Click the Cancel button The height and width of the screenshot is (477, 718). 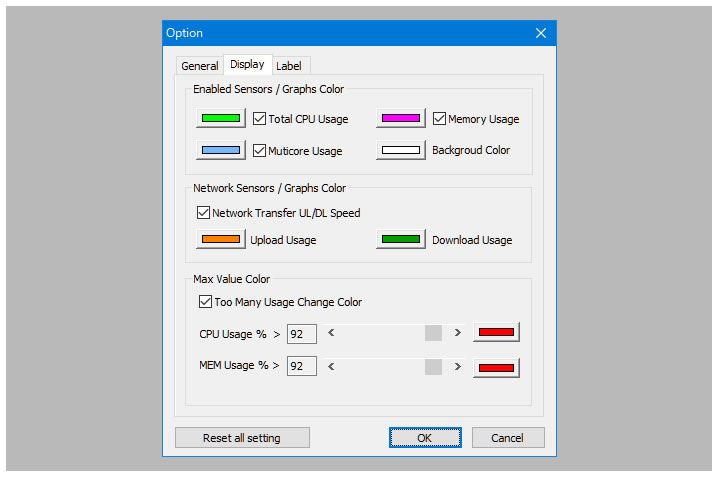pos(507,438)
